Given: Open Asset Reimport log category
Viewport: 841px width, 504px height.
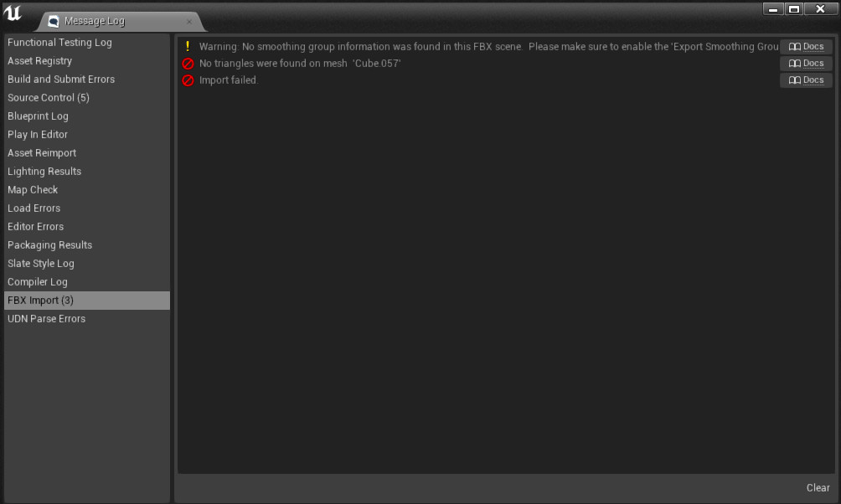Looking at the screenshot, I should [x=87, y=153].
